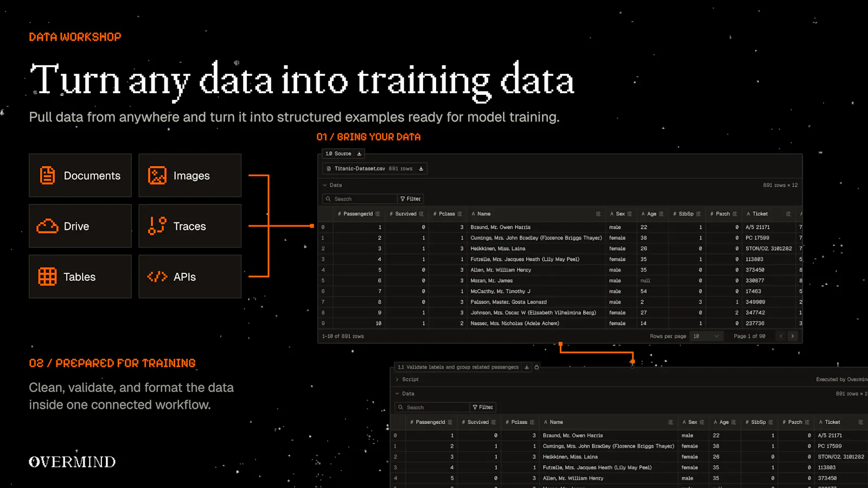
Task: Go to the next page with right chevron
Action: click(x=793, y=336)
